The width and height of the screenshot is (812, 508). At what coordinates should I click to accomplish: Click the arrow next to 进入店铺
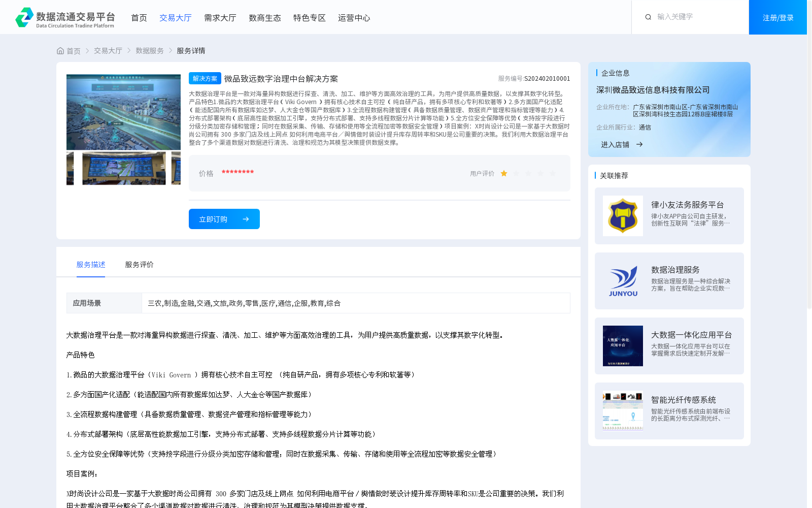639,145
